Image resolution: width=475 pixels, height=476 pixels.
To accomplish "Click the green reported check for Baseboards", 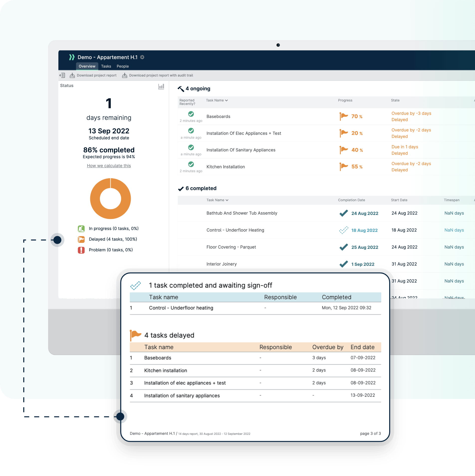I will tap(191, 114).
